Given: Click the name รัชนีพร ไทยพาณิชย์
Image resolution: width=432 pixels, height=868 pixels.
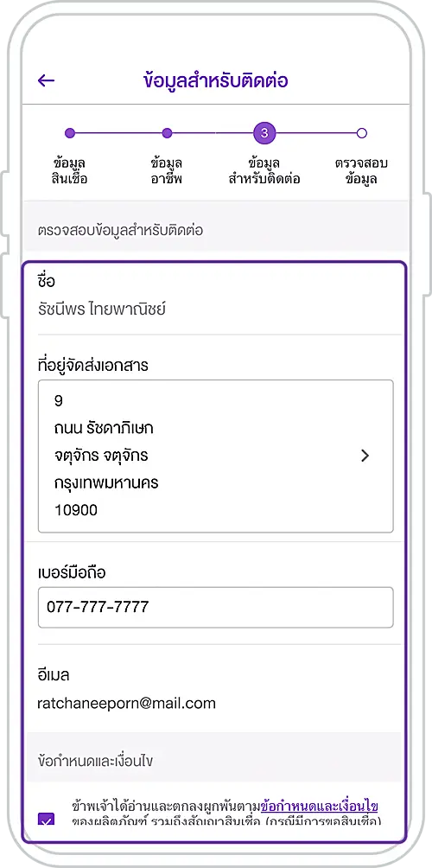Looking at the screenshot, I should tap(102, 309).
